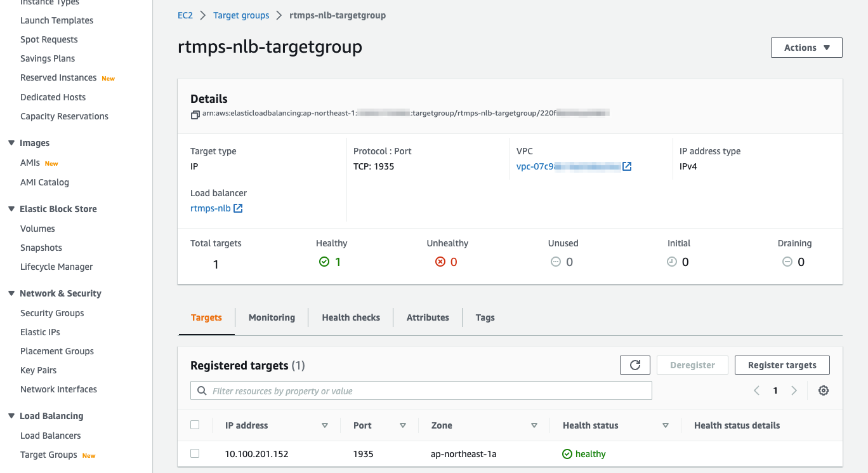Open Savings Plans in sidebar

(x=48, y=58)
